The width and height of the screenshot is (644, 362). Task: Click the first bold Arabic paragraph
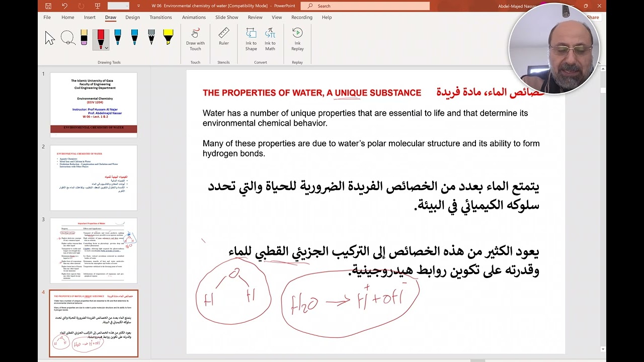point(374,196)
